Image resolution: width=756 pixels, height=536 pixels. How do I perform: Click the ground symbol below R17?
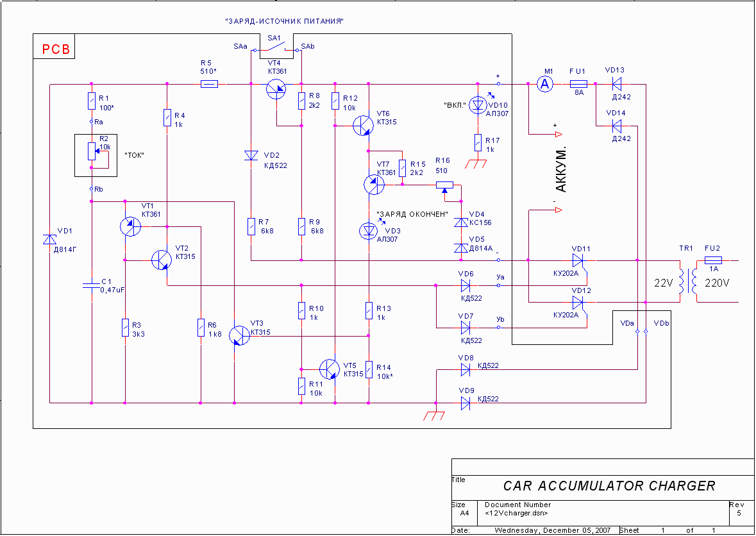coord(477,164)
